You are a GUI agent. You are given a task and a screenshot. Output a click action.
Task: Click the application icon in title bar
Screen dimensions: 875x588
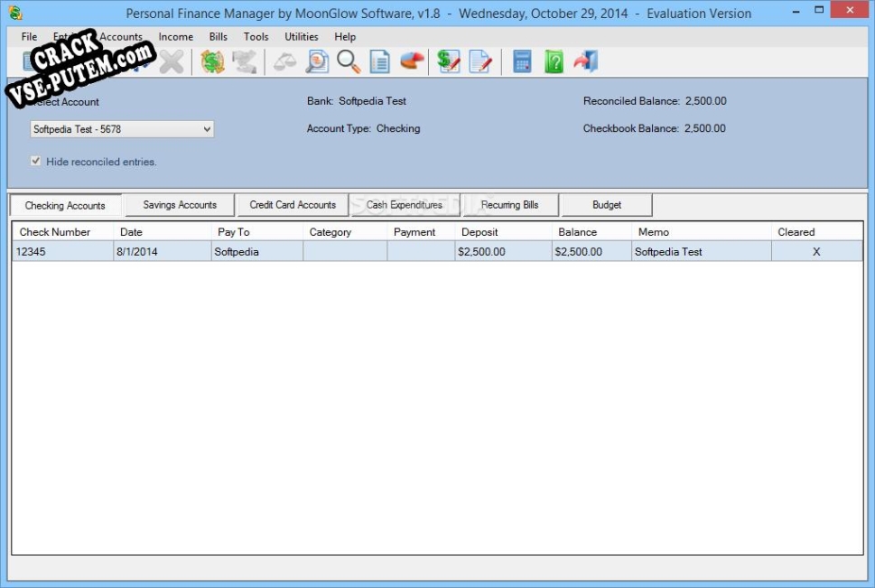[x=15, y=13]
